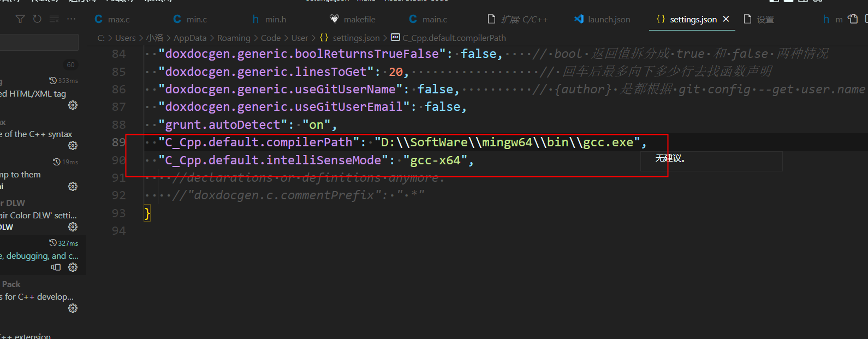Open the min.h tab
The width and height of the screenshot is (868, 339).
click(x=270, y=19)
